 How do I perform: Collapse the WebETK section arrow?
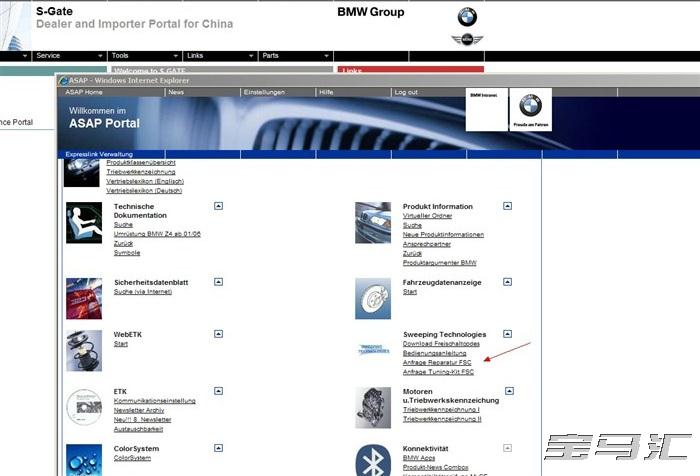pos(218,334)
